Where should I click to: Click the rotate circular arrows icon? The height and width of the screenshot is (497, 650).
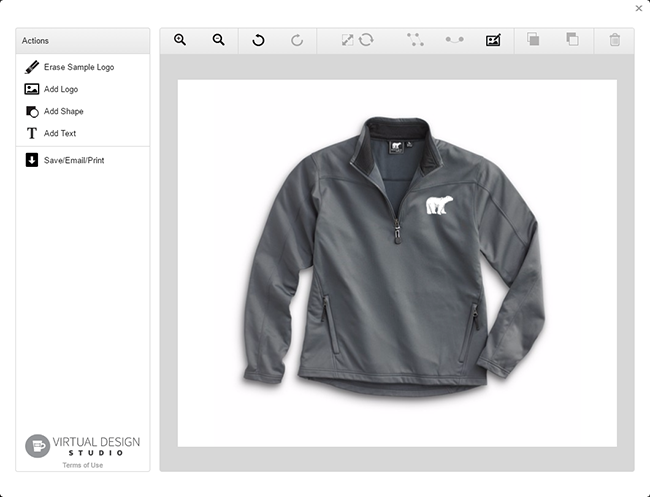(x=366, y=40)
